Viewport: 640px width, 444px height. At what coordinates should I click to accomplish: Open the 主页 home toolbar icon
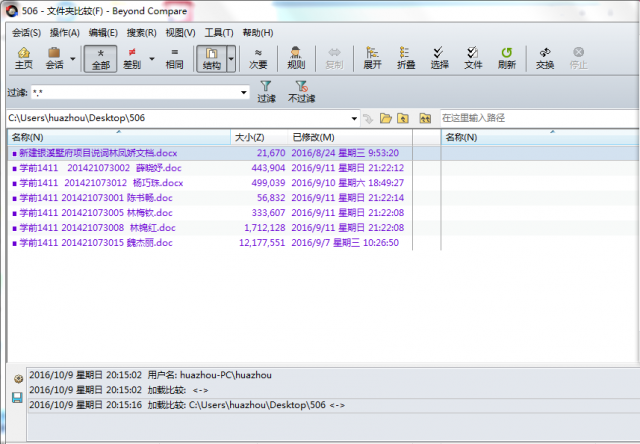point(24,58)
